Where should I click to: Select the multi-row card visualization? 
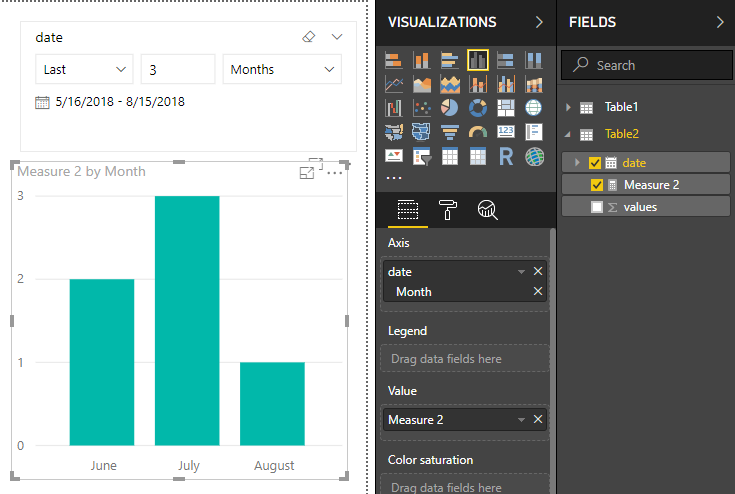coord(533,132)
